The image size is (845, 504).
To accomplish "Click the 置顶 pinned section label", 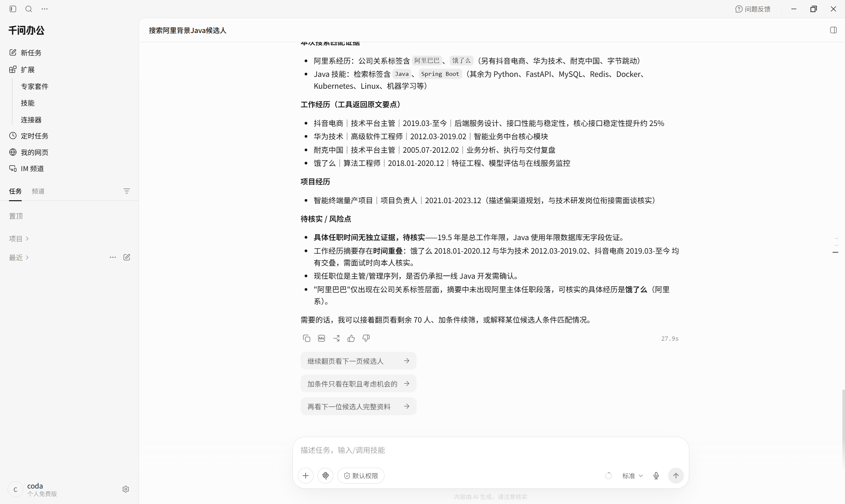I will [x=16, y=216].
